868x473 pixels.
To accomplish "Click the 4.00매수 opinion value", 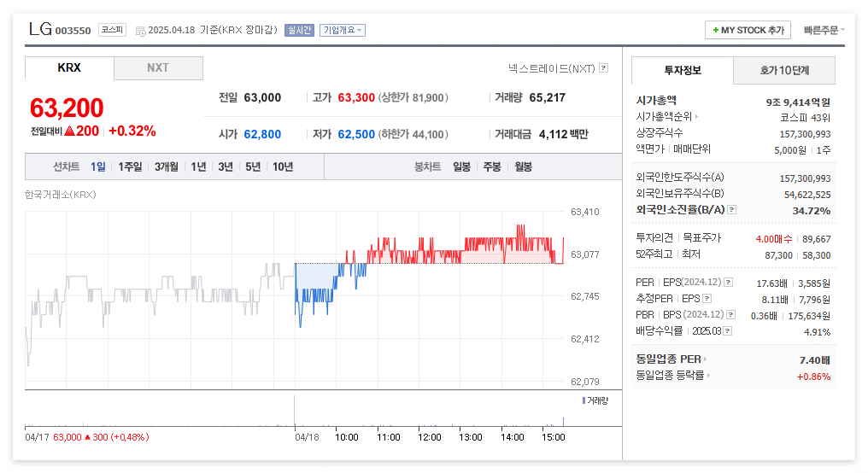I will pos(774,239).
